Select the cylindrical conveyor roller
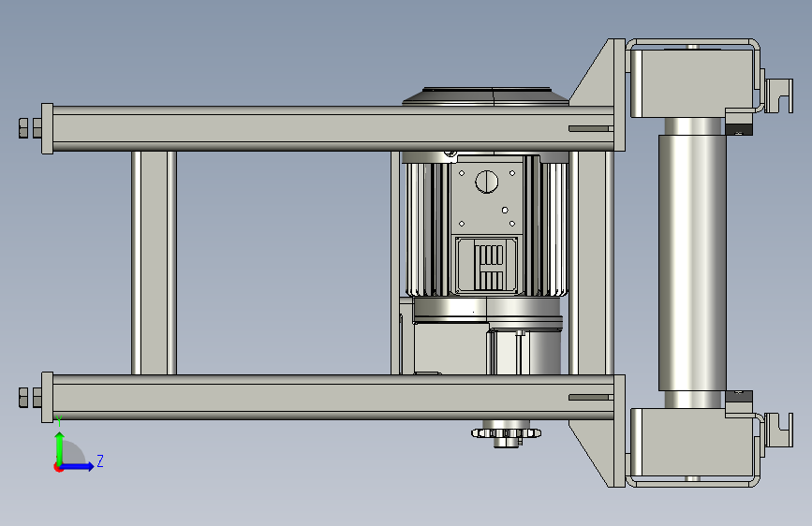The height and width of the screenshot is (526, 812). [692, 263]
